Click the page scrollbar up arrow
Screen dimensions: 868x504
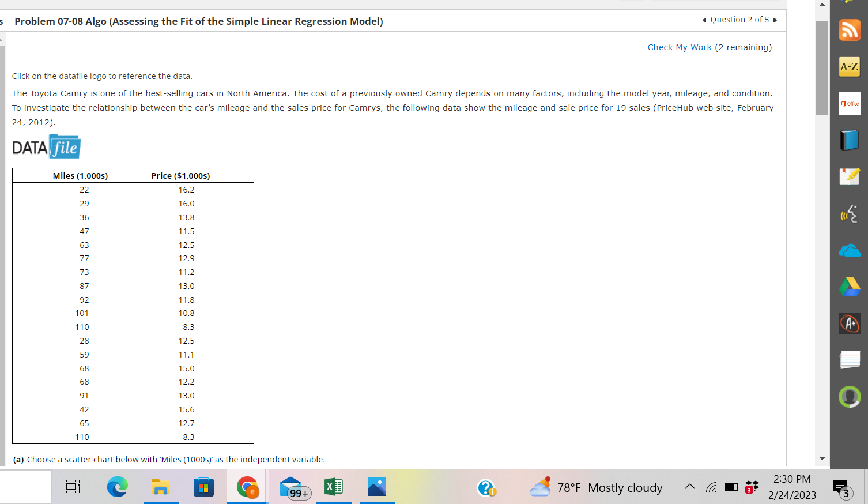pos(822,5)
